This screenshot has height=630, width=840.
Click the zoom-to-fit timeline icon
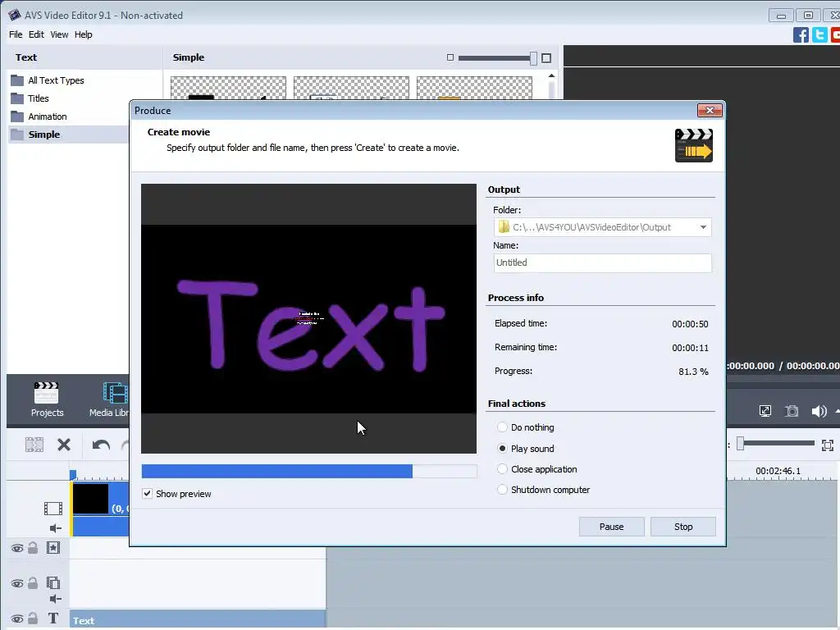click(827, 445)
